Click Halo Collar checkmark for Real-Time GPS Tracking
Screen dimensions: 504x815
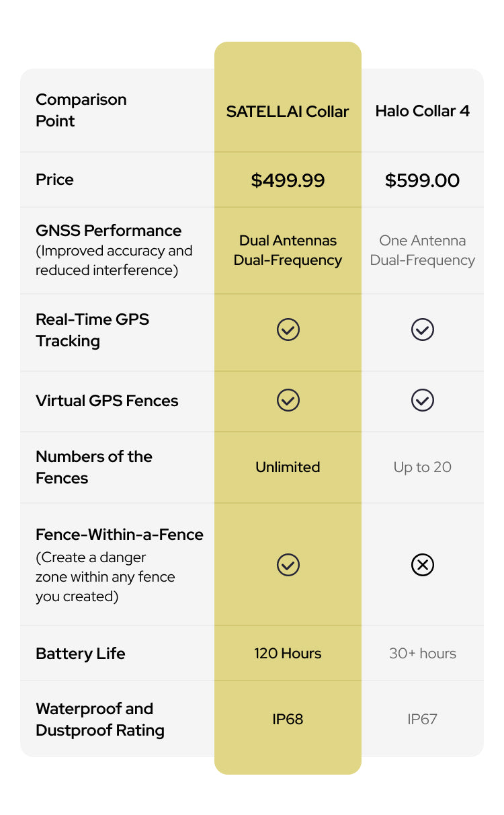422,329
